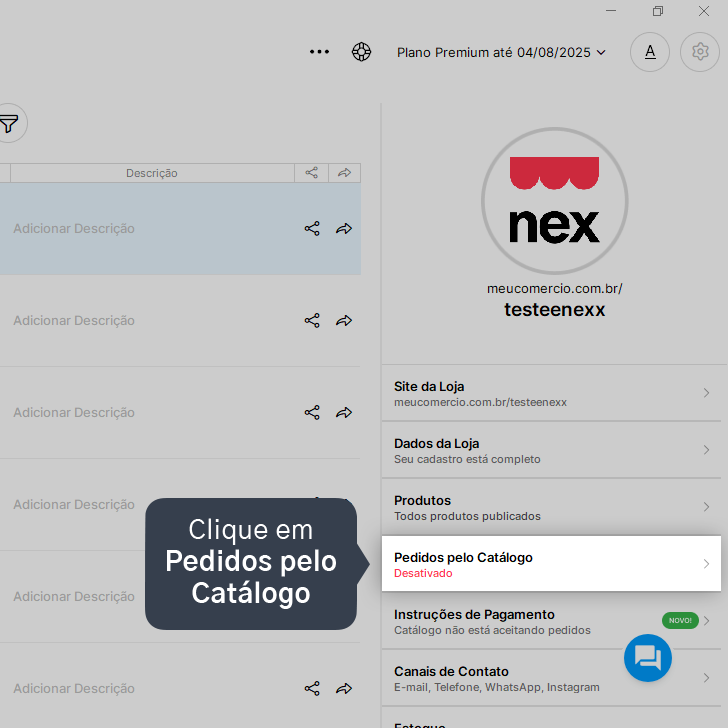Click Adicionar Descrição in the fifth row

coord(74,596)
